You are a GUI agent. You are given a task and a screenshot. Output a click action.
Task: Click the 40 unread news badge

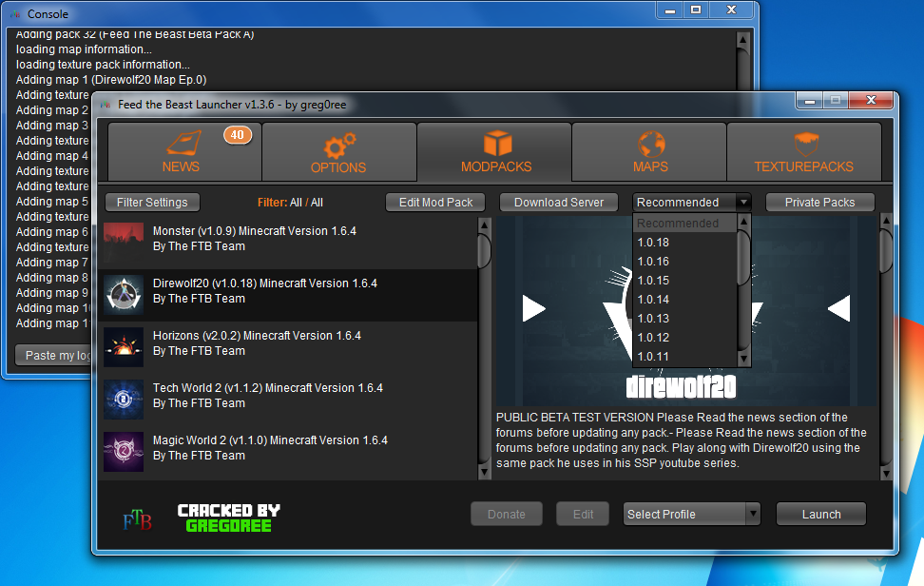click(x=238, y=135)
